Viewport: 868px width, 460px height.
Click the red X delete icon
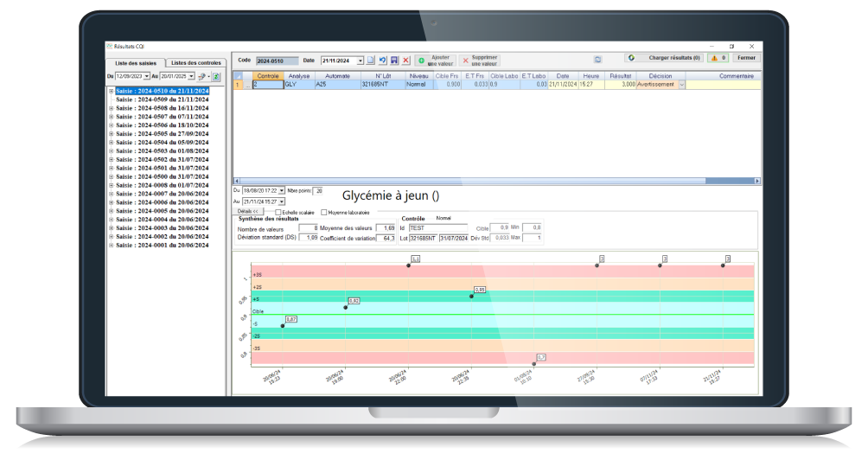point(405,61)
